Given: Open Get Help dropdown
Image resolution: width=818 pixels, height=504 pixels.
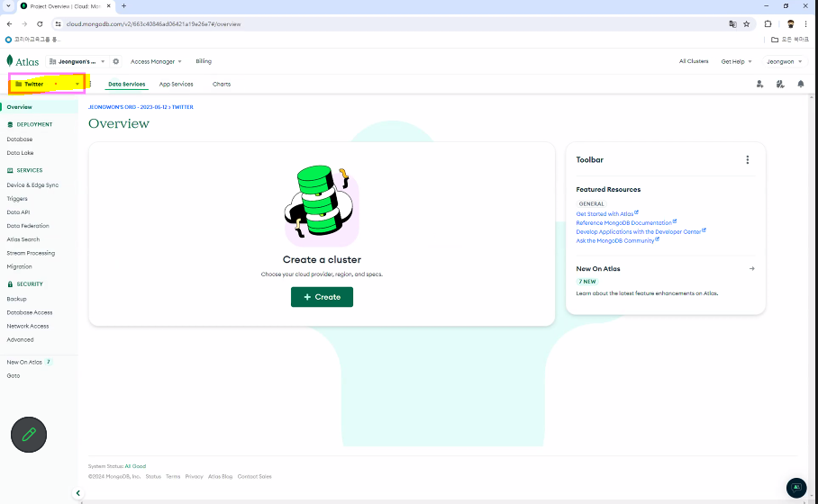Looking at the screenshot, I should coord(736,61).
